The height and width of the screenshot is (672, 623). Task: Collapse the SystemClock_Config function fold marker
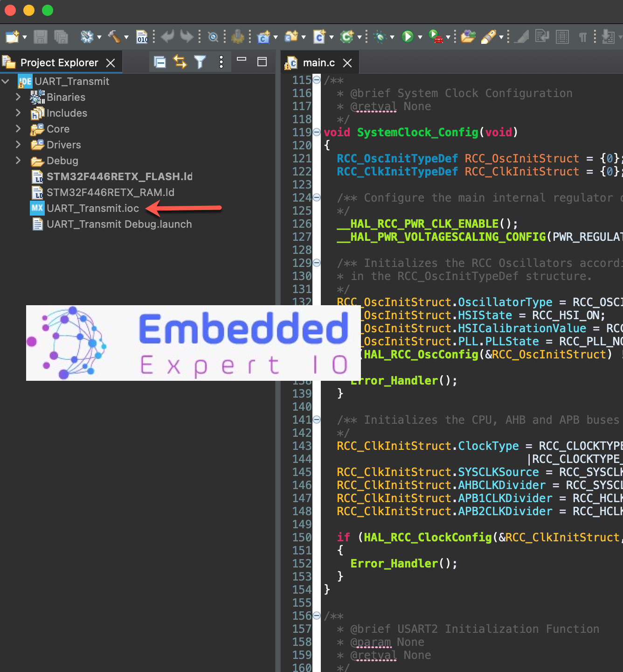point(317,132)
